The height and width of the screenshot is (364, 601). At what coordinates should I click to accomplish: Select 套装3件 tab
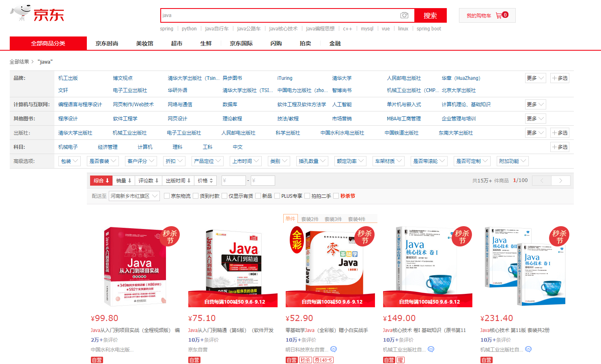[x=333, y=219]
